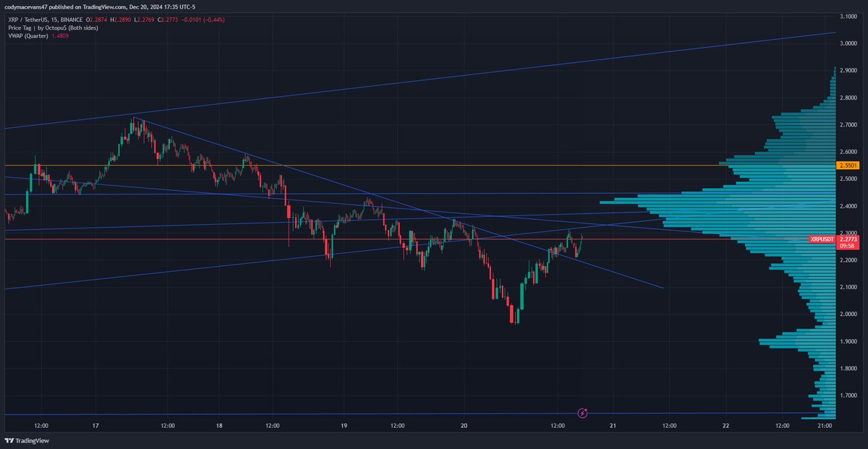The image size is (868, 449).
Task: Click date label 22 on time axis
Action: point(726,426)
